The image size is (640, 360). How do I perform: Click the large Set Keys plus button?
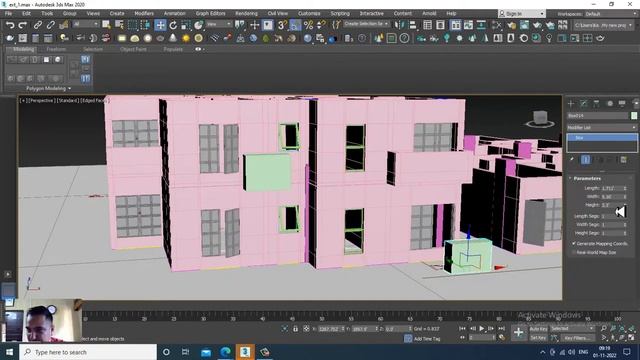coord(518,333)
